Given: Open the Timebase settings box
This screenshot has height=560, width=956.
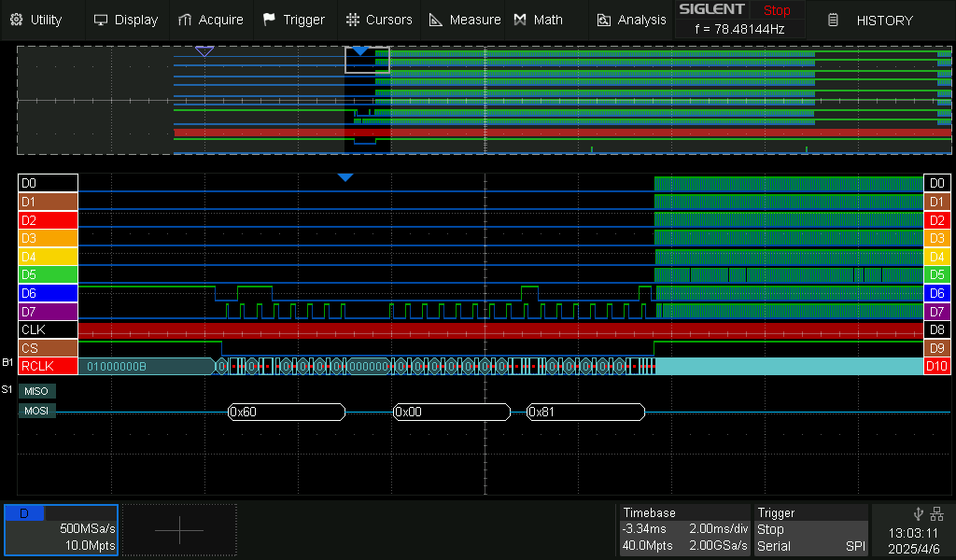Looking at the screenshot, I should click(684, 529).
